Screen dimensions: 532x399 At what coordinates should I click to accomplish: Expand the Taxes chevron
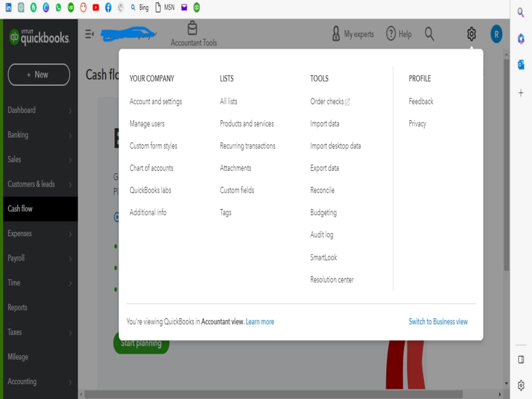pyautogui.click(x=70, y=333)
